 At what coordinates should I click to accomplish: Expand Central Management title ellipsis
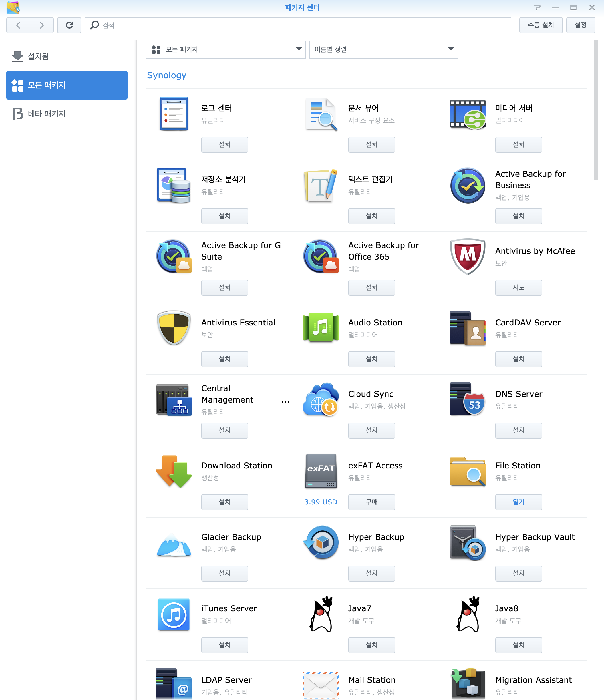[285, 402]
